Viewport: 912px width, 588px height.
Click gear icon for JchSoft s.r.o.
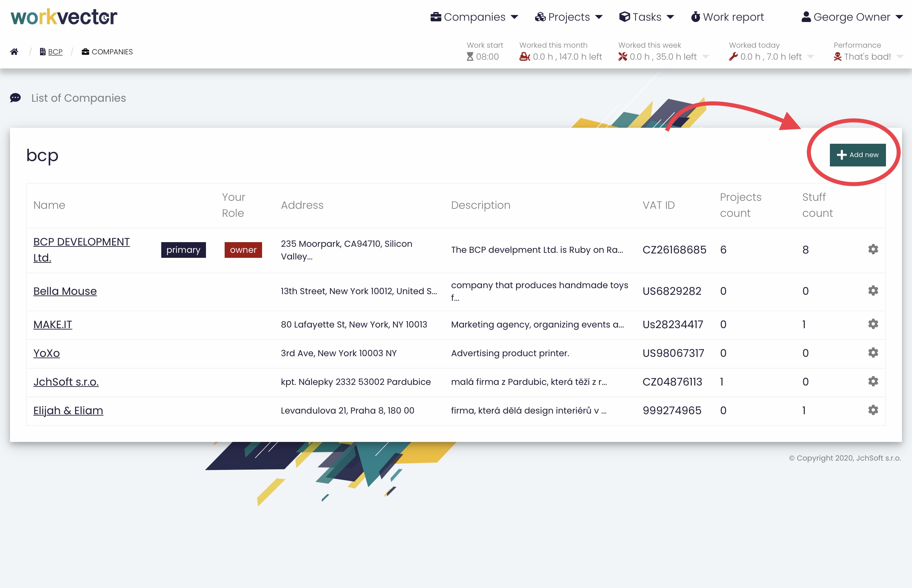pyautogui.click(x=873, y=381)
